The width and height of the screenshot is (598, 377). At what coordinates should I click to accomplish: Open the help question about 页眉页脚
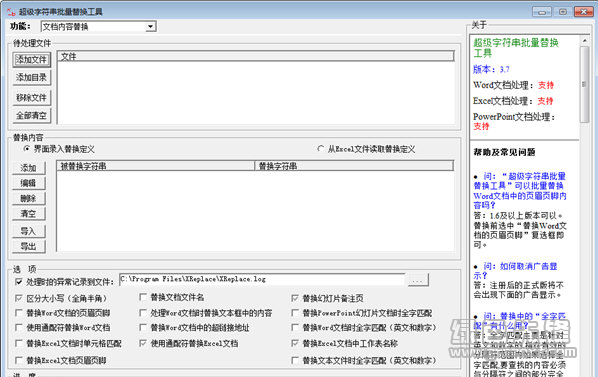520,191
